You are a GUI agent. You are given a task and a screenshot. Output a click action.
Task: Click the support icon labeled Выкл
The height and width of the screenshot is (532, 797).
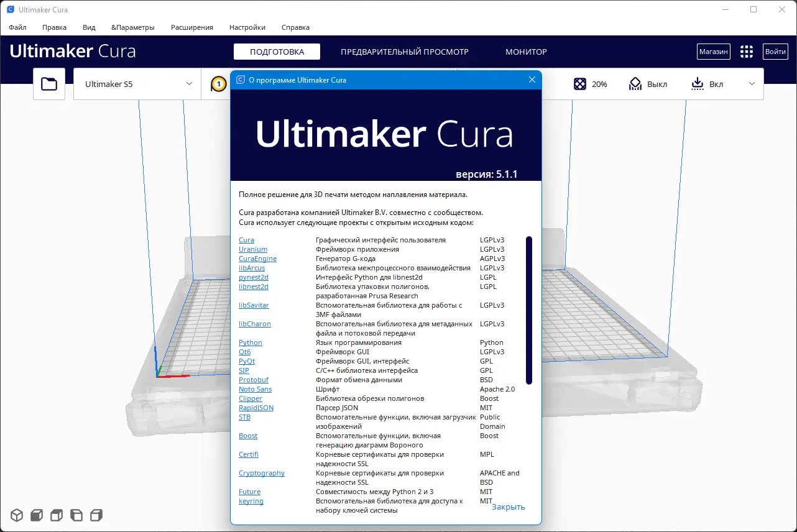635,84
